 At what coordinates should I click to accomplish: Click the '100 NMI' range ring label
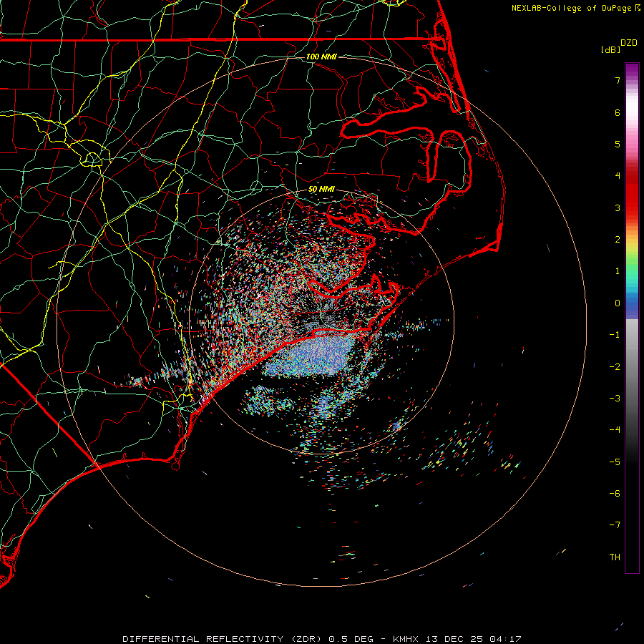(321, 57)
